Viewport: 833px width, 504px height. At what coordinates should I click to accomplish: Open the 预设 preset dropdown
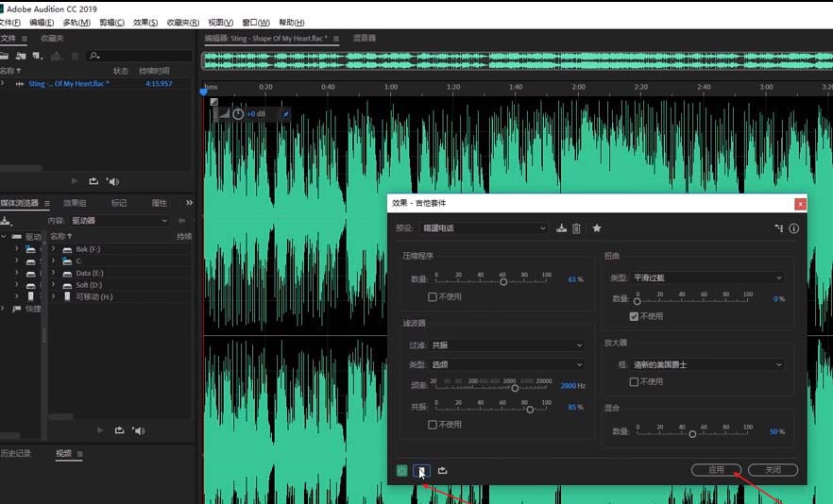pos(484,228)
